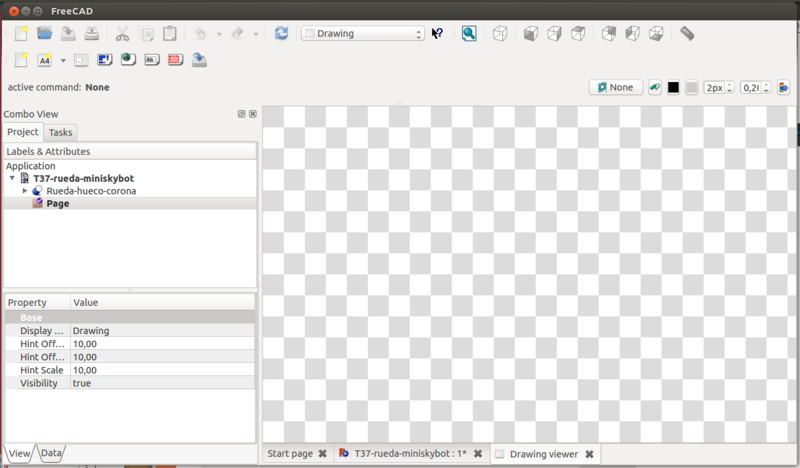
Task: Select the measure distance ruler icon
Action: tap(687, 33)
